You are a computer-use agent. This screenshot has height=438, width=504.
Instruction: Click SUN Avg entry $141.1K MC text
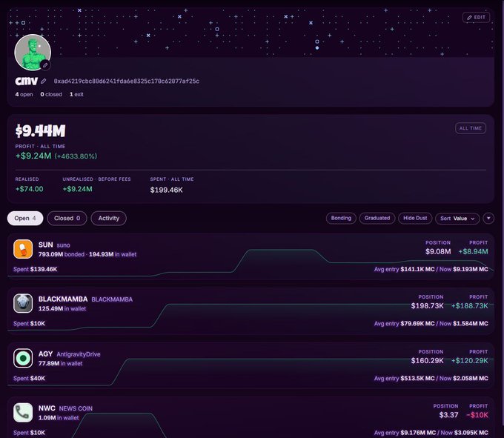tap(405, 269)
